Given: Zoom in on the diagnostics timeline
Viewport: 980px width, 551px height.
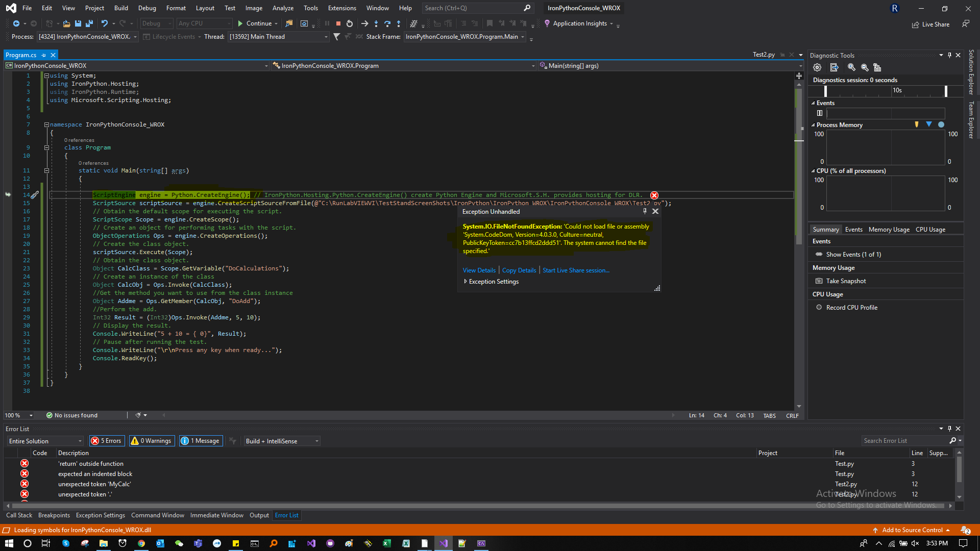Looking at the screenshot, I should click(x=851, y=67).
